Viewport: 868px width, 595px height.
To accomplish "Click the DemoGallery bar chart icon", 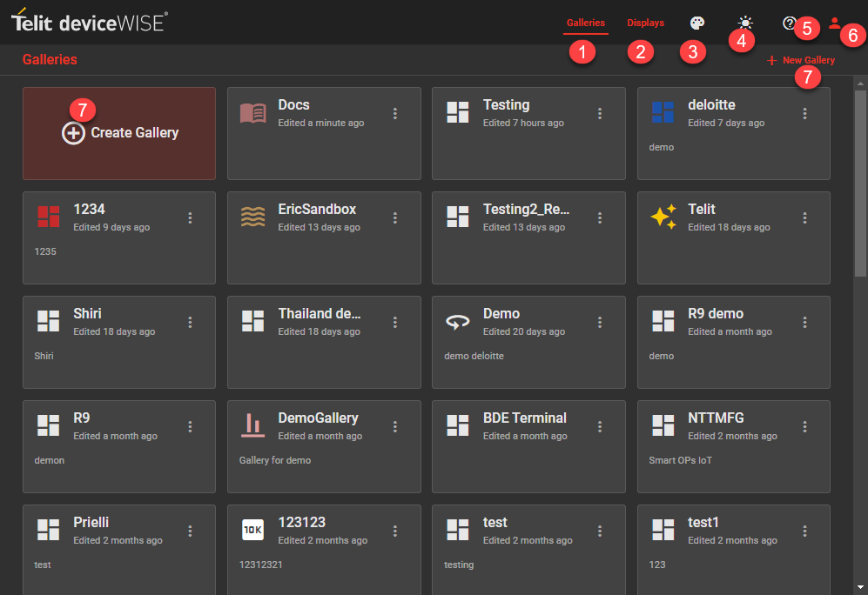I will coord(253,425).
